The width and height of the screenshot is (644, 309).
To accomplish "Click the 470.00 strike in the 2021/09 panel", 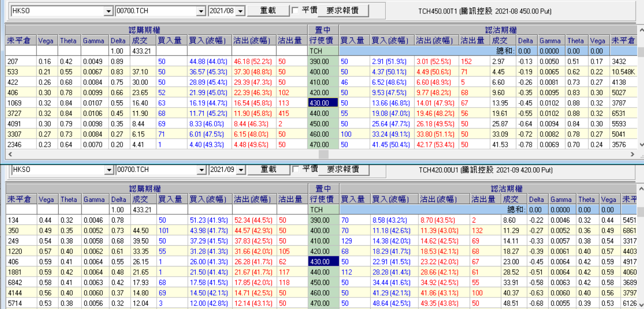I will [319, 303].
